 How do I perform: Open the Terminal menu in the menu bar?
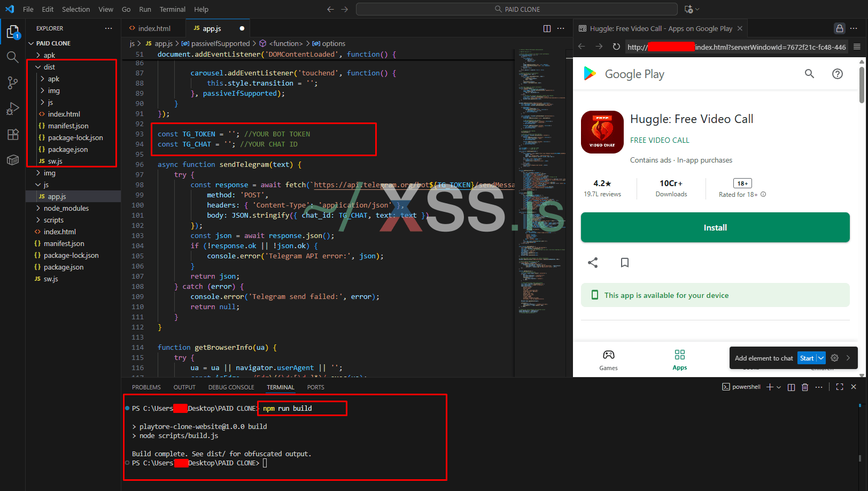(x=173, y=9)
